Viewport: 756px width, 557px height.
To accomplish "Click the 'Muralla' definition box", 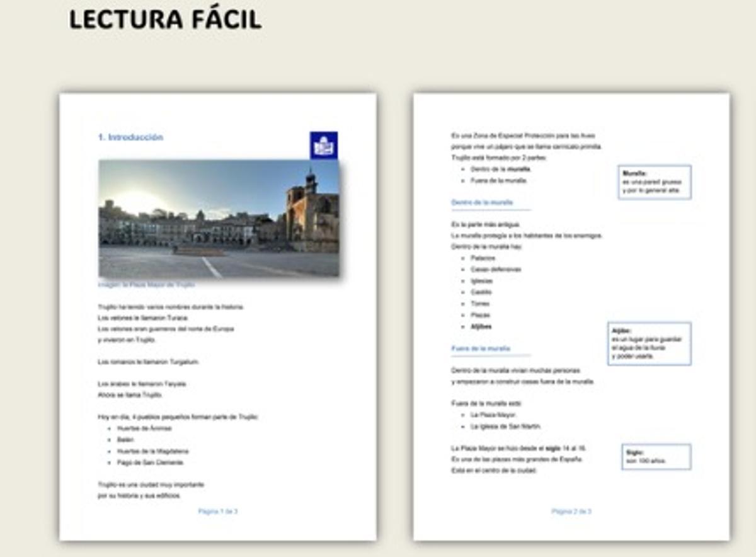I will click(x=655, y=182).
